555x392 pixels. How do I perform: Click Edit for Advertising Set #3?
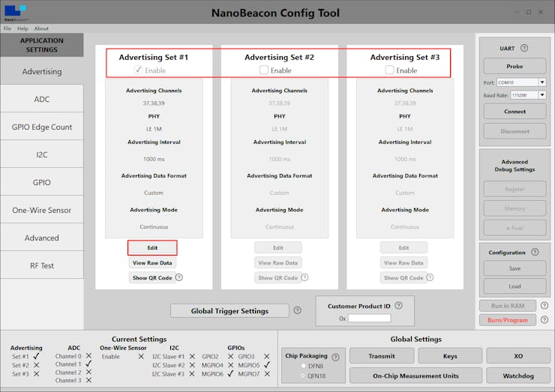403,247
